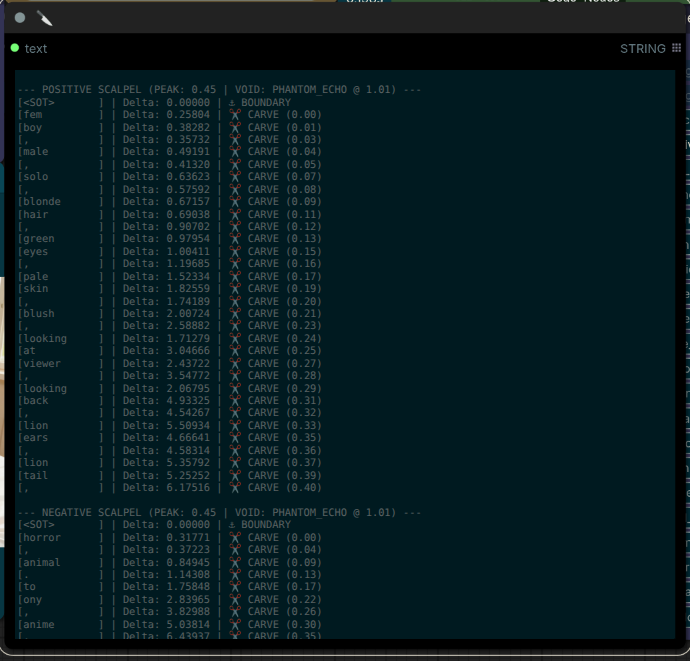Click the knife icon in the node title

coord(44,18)
